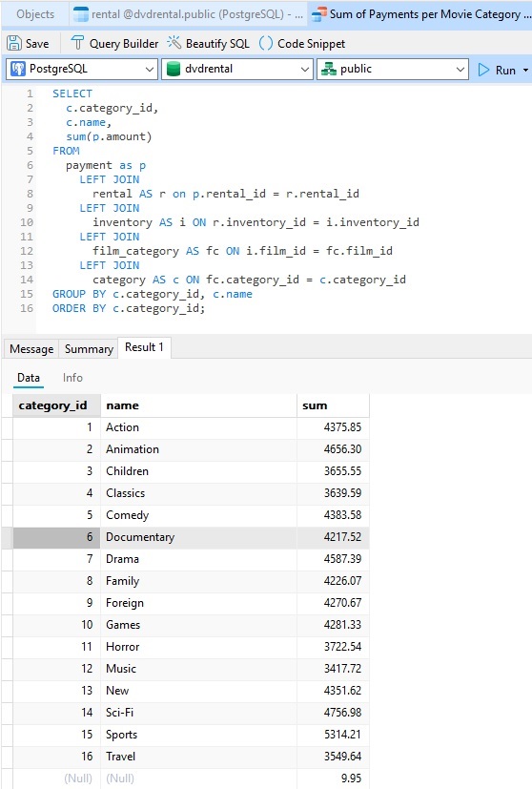The image size is (532, 789).
Task: Open the Query Builder tool
Action: (114, 44)
